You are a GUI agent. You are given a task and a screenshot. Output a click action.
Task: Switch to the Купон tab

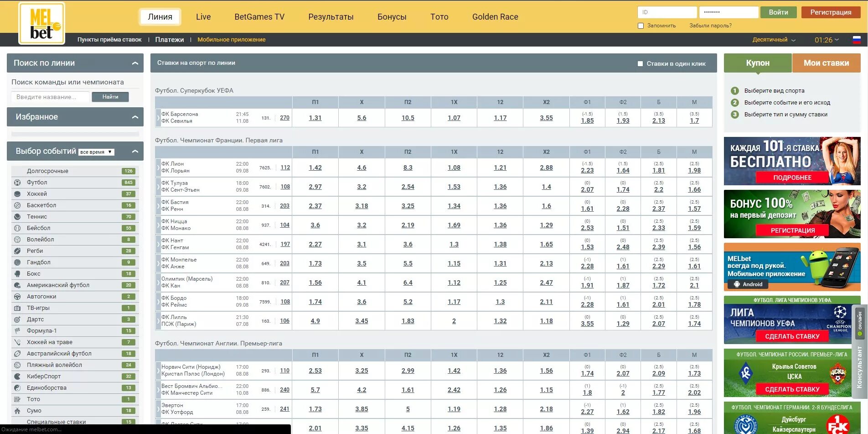coord(758,63)
